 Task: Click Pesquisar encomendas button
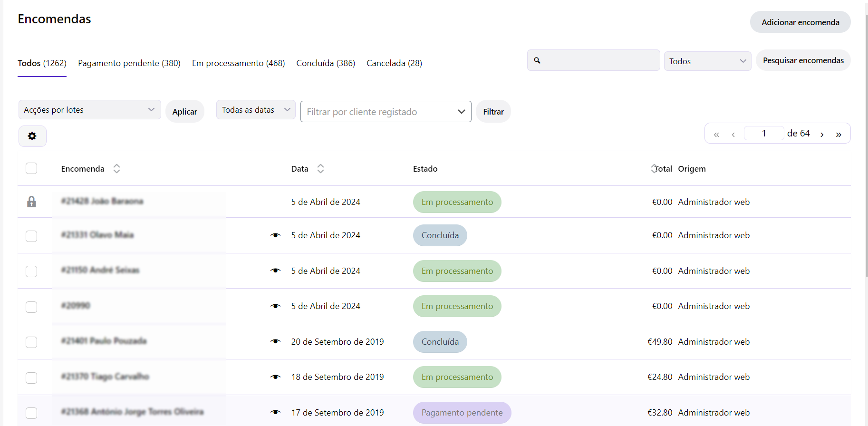tap(803, 60)
